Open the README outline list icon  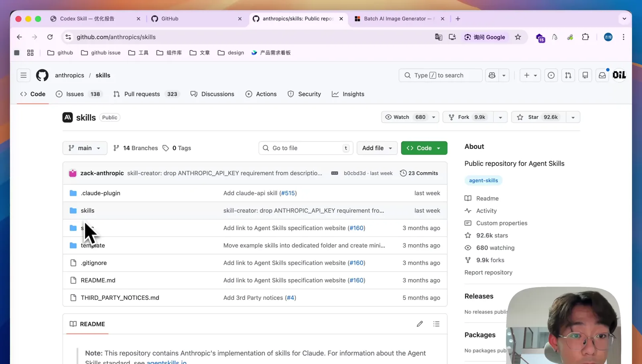437,324
